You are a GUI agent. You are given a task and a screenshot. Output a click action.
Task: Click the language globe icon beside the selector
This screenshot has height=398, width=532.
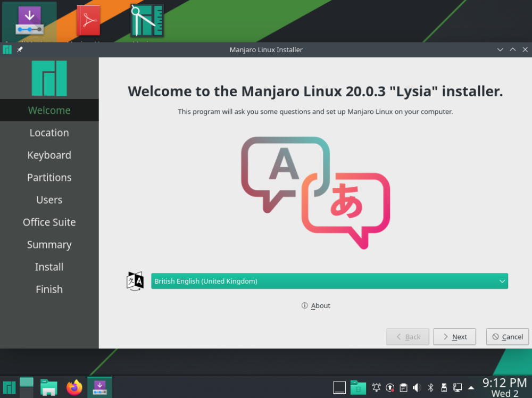135,281
